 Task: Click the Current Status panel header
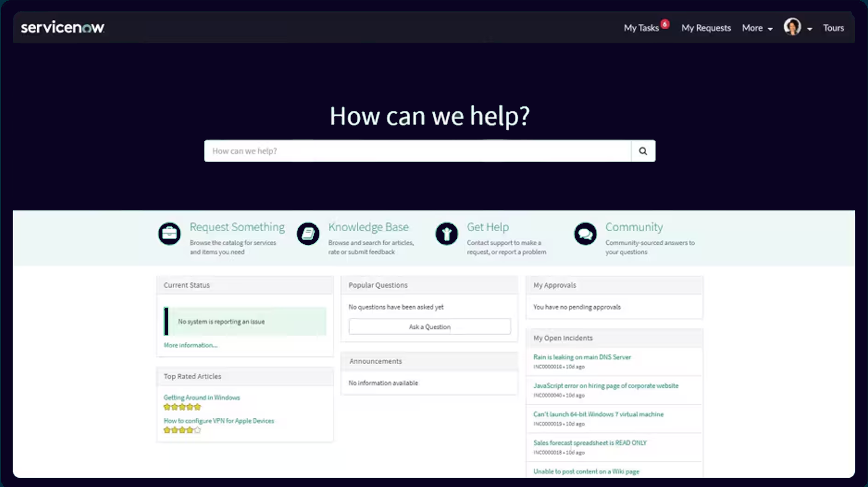[x=245, y=285]
